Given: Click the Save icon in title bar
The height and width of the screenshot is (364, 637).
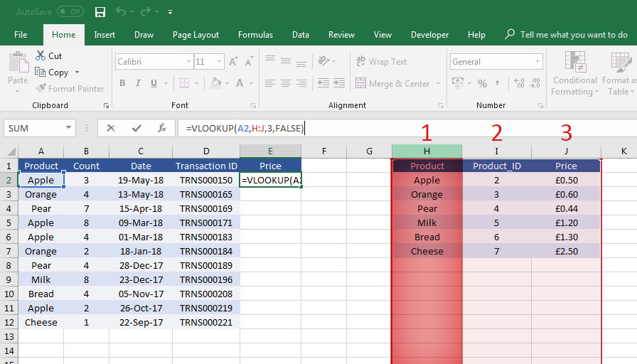Looking at the screenshot, I should coord(100,12).
